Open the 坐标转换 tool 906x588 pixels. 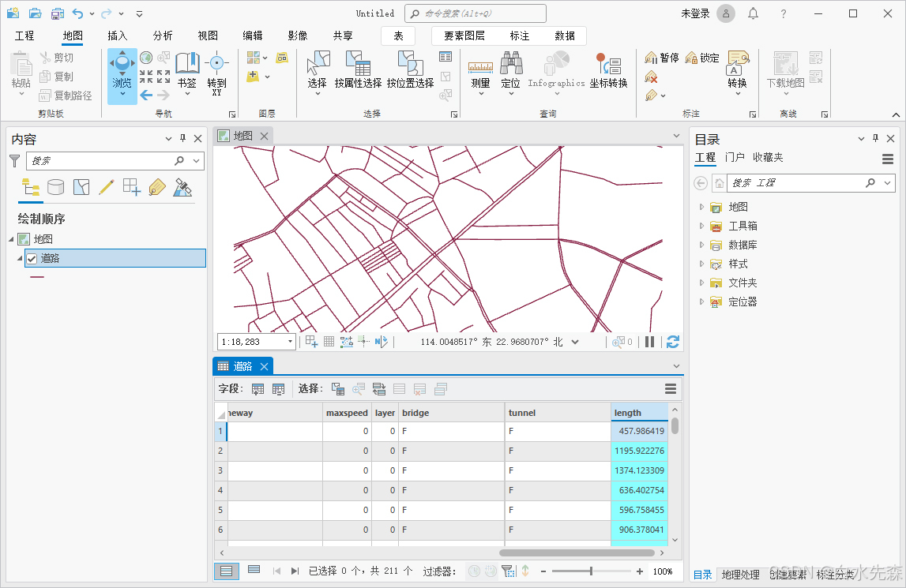click(x=608, y=70)
